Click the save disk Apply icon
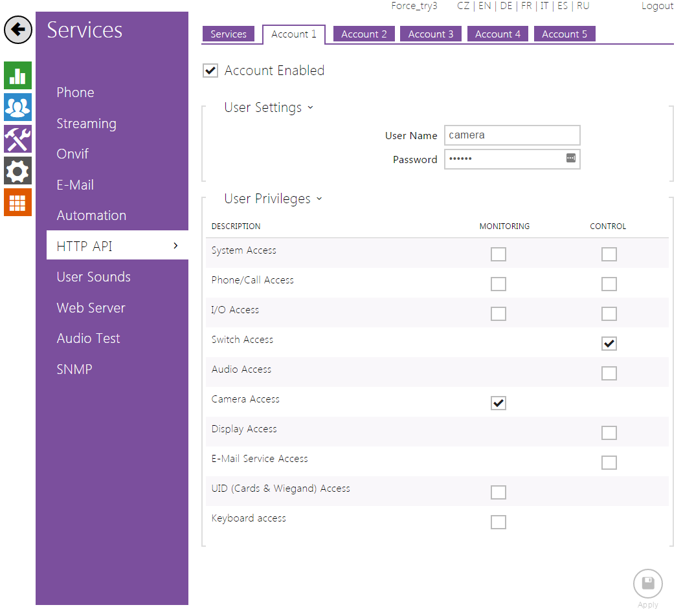 tap(647, 584)
